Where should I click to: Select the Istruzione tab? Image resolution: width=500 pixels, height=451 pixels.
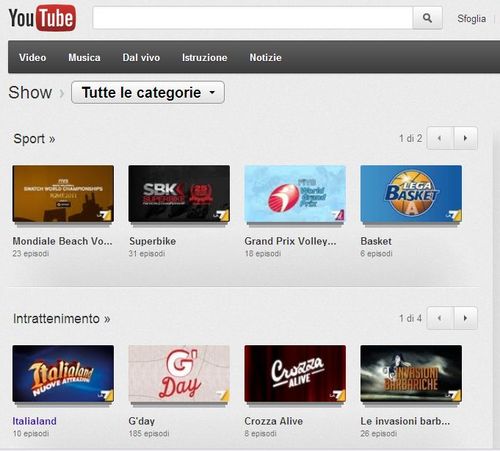point(204,57)
